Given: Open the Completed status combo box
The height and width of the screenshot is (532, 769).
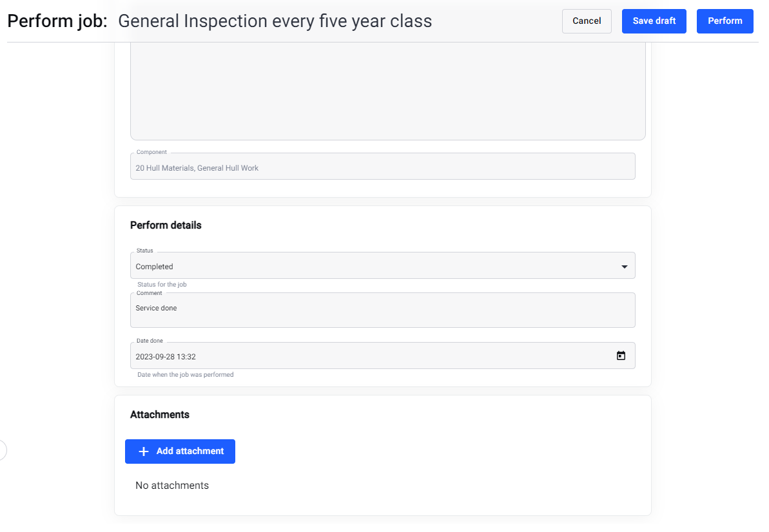Looking at the screenshot, I should (x=382, y=265).
